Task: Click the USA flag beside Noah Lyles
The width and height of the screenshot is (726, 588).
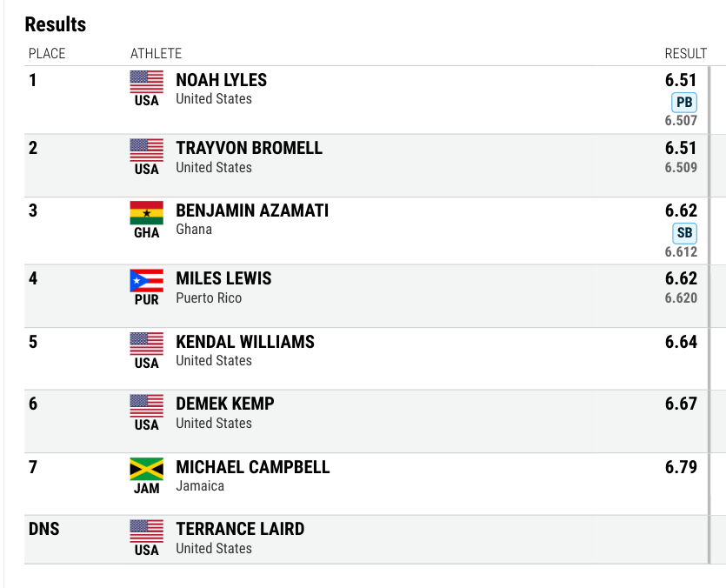Action: tap(146, 82)
